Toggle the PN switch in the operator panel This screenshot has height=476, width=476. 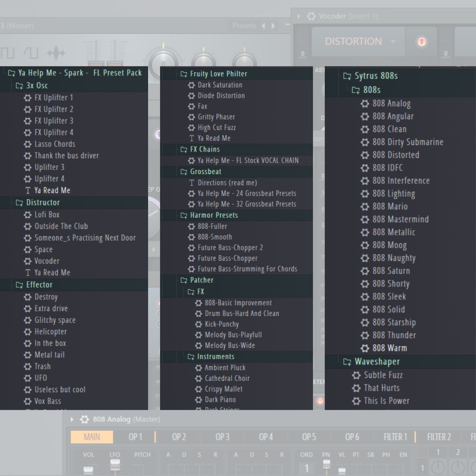[327, 465]
